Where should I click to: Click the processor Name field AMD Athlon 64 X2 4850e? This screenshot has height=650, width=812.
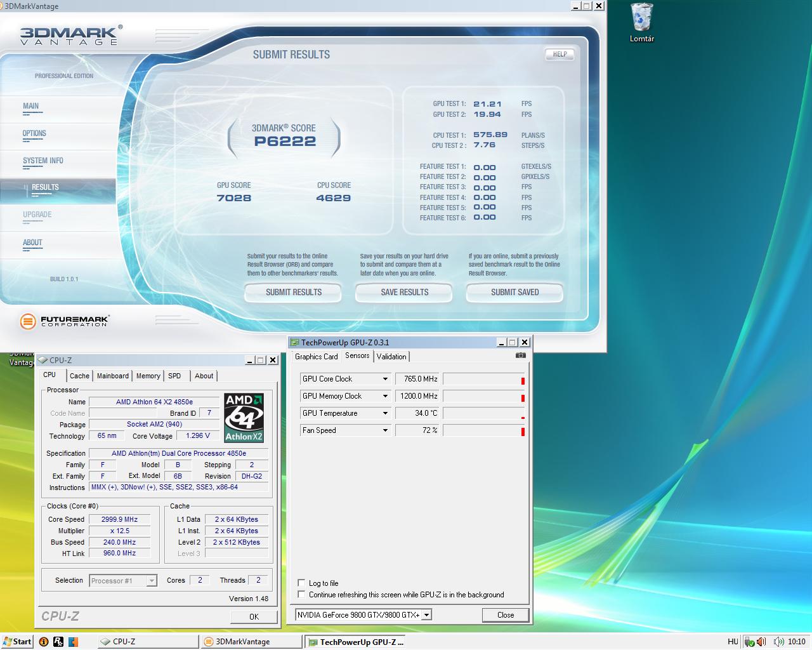(x=154, y=402)
